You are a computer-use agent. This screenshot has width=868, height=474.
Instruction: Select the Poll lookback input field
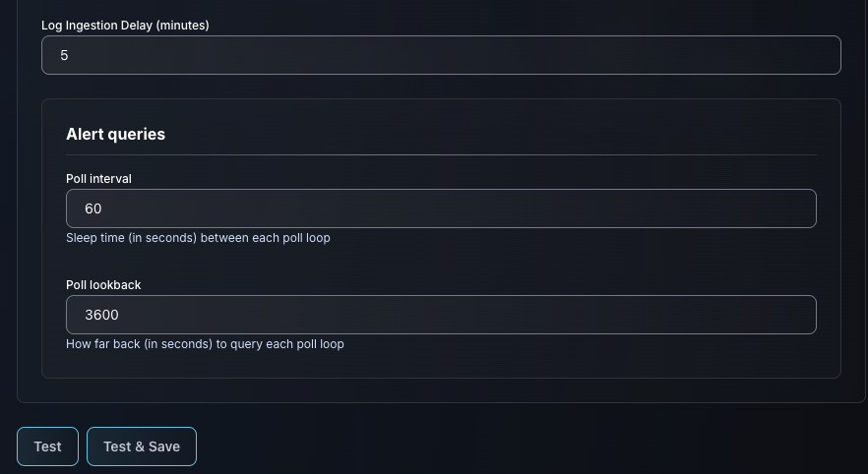[441, 315]
